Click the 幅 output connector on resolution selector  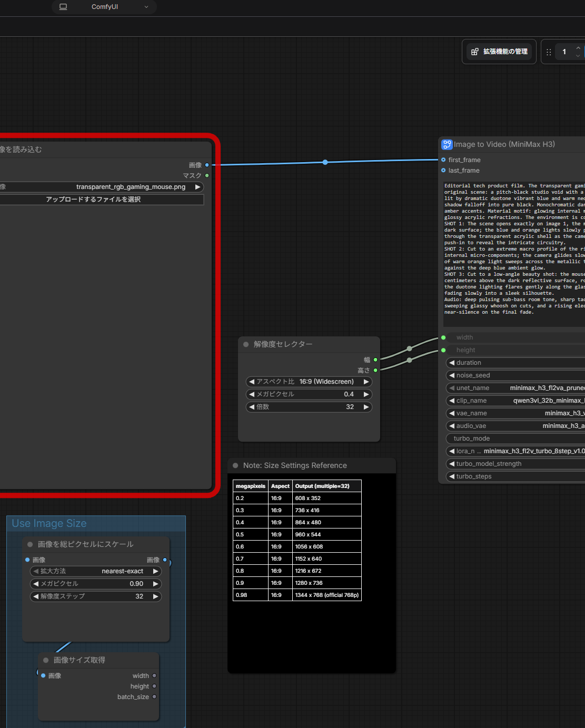point(375,360)
